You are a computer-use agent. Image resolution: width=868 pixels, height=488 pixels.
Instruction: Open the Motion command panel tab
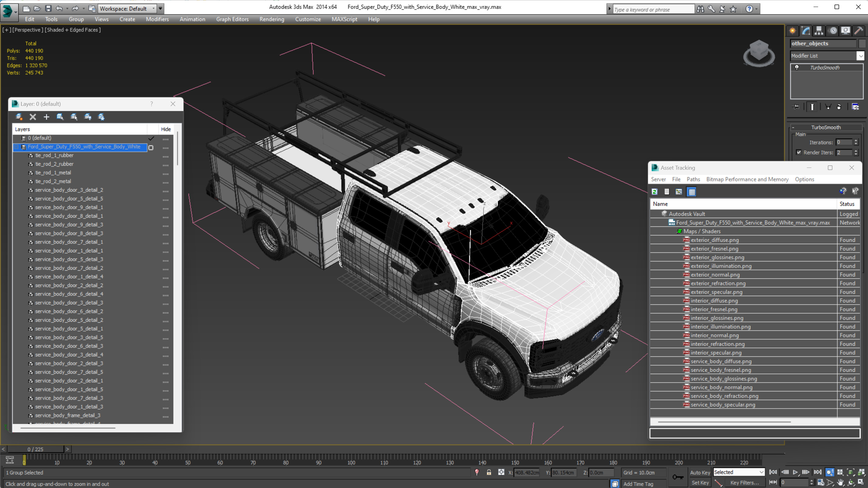[833, 31]
